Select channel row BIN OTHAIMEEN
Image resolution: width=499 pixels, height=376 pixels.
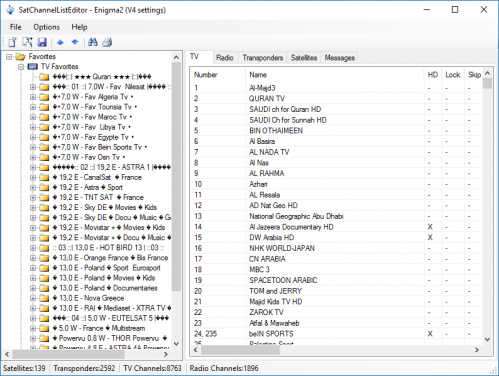pyautogui.click(x=337, y=131)
